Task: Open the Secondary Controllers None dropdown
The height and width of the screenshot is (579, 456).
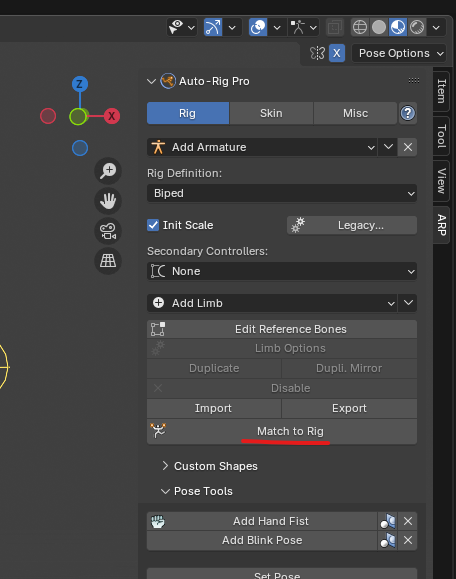Action: point(282,271)
